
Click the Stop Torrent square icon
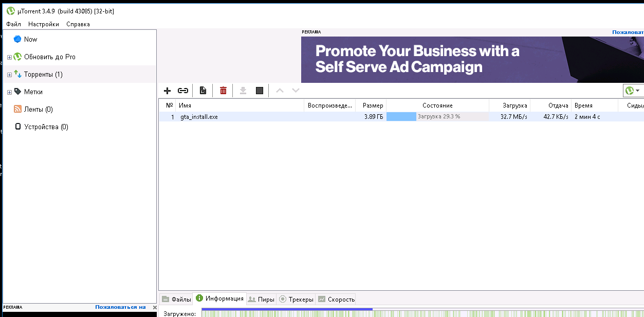[x=260, y=91]
